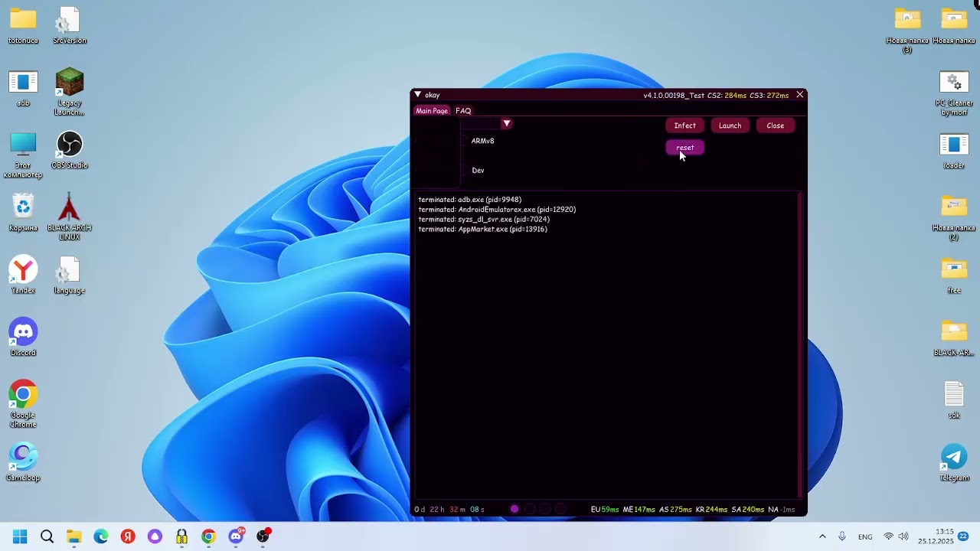980x551 pixels.
Task: Open the Sreversion file icon
Action: point(69,25)
